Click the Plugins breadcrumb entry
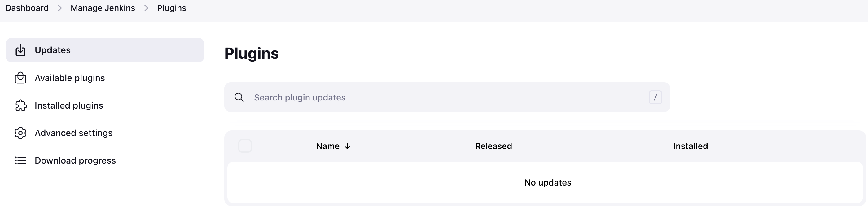 171,8
